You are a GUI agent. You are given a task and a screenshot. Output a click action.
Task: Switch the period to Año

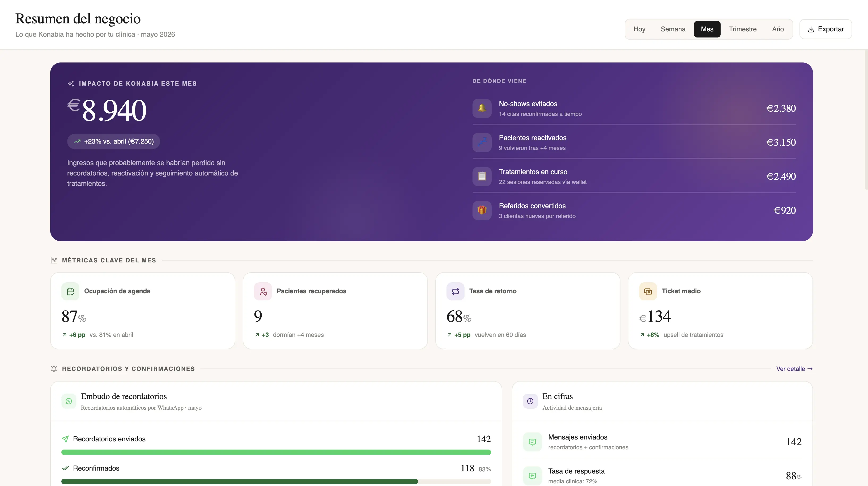778,29
